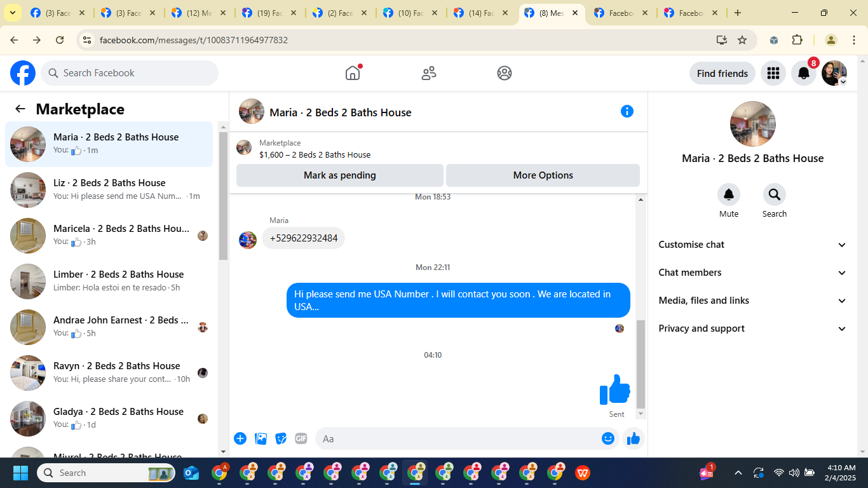Expand Privacy and support section
Image resolution: width=868 pixels, height=488 pixels.
click(x=753, y=329)
